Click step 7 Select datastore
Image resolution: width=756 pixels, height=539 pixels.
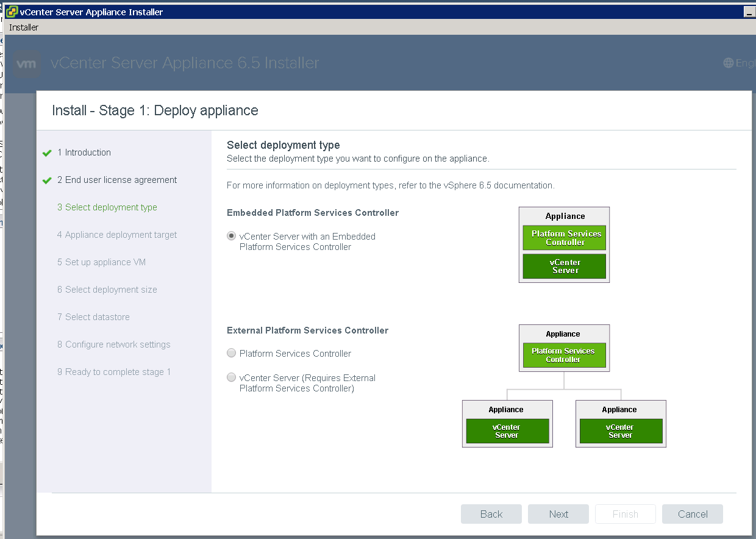point(93,317)
